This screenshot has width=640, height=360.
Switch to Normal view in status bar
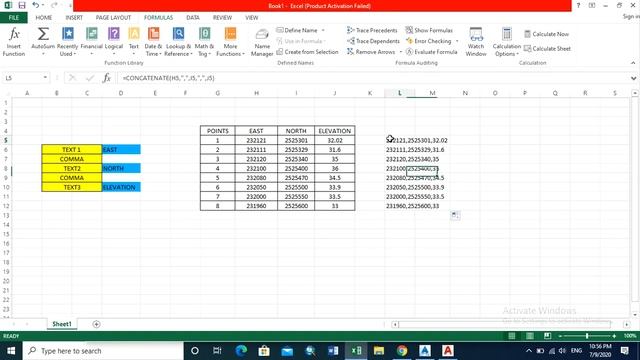coord(511,336)
